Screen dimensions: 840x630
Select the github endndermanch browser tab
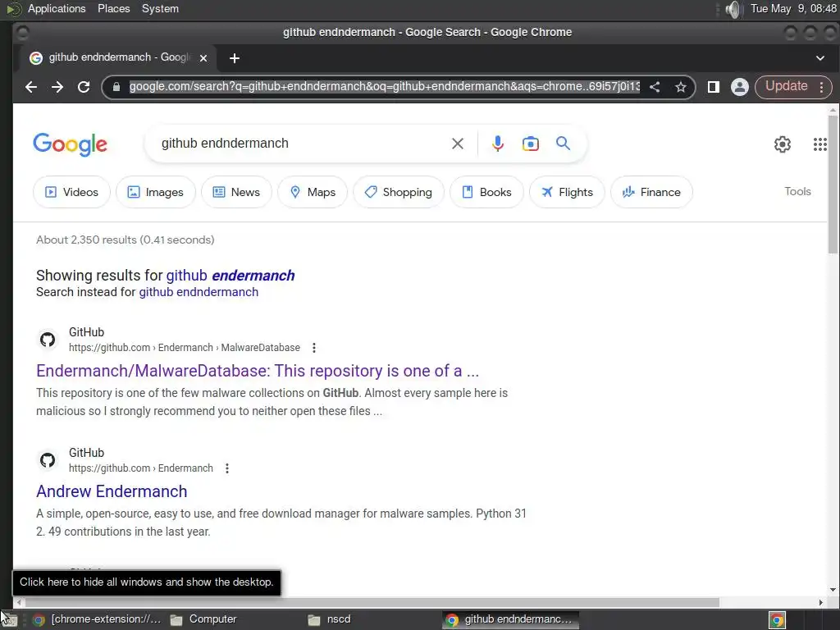pyautogui.click(x=116, y=58)
